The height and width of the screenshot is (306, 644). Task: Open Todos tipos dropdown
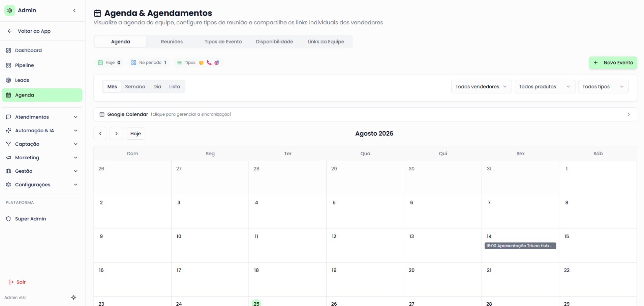pyautogui.click(x=603, y=87)
